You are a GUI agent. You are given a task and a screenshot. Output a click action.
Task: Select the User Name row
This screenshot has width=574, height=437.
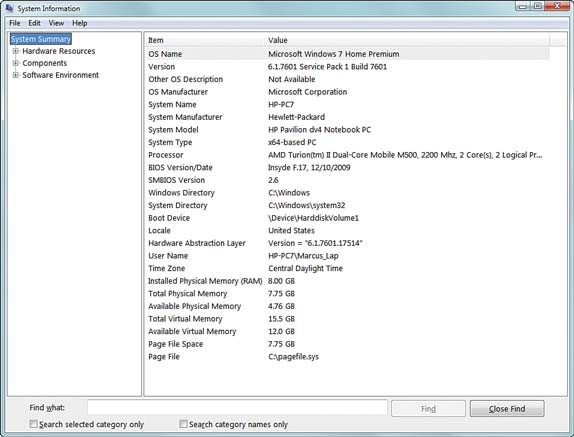[x=347, y=255]
